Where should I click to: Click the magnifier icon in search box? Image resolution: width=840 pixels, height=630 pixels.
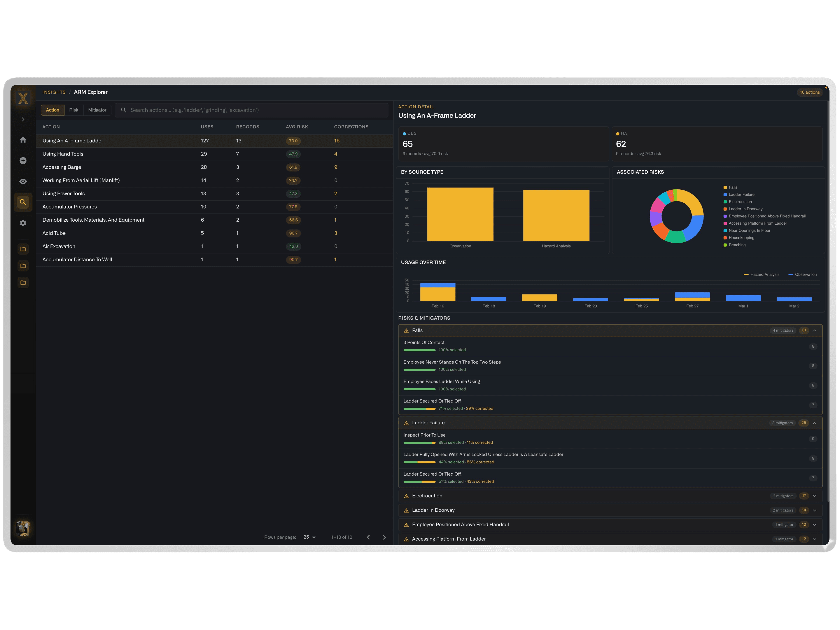coord(123,110)
